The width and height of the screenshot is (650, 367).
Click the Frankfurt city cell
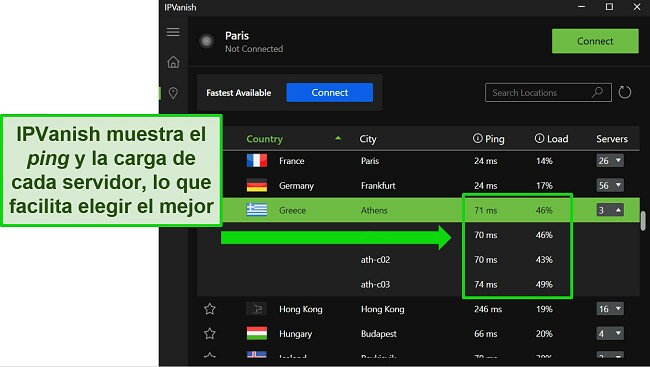coord(378,186)
